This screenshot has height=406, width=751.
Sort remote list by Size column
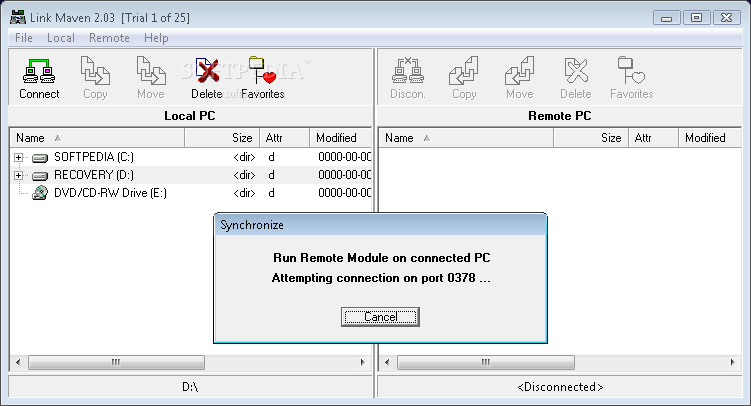pyautogui.click(x=591, y=138)
